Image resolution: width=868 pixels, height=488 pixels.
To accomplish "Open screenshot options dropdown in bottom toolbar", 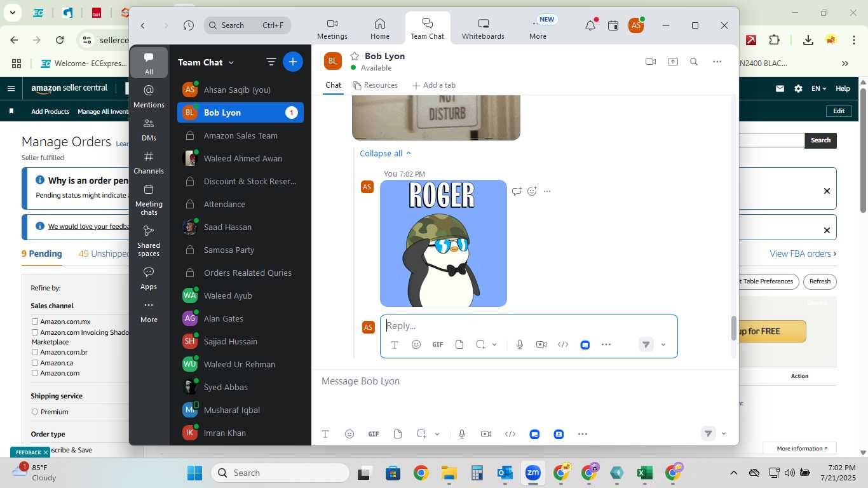I will (x=437, y=434).
